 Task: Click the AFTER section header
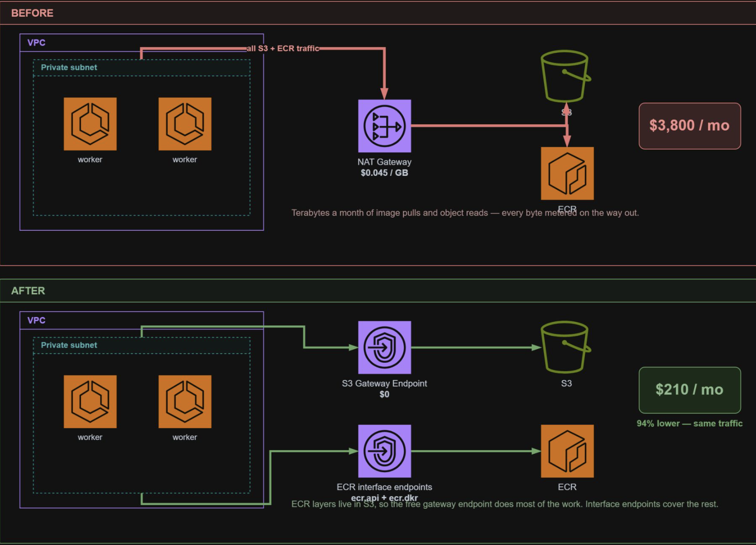point(378,291)
